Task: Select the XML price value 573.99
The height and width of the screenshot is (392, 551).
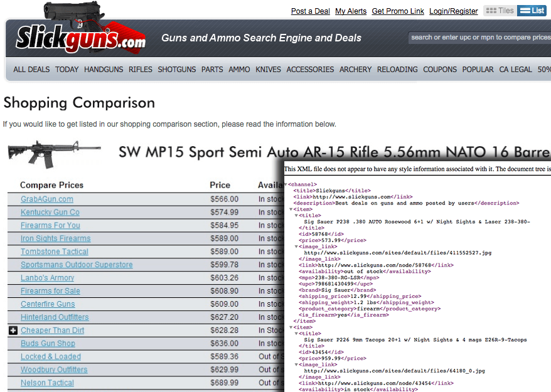Action: click(332, 240)
